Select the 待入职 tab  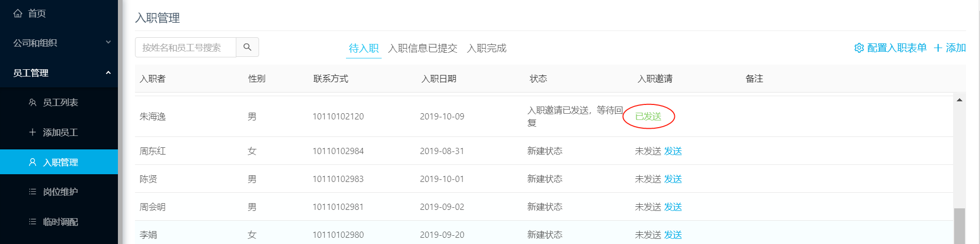pos(364,48)
